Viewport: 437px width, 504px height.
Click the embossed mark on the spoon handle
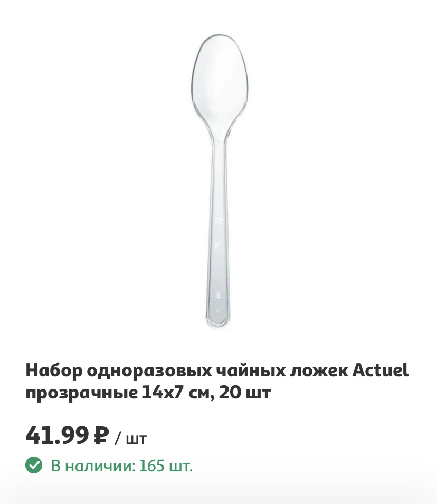pos(218,221)
